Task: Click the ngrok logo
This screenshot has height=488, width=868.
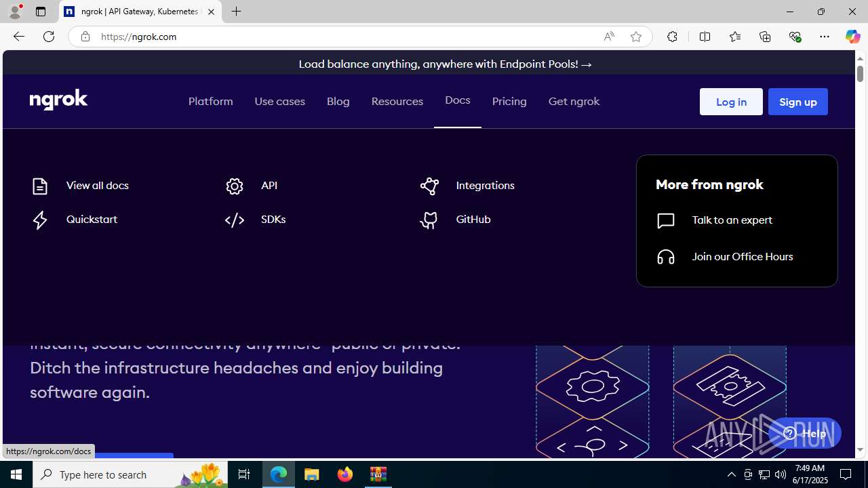Action: (59, 100)
